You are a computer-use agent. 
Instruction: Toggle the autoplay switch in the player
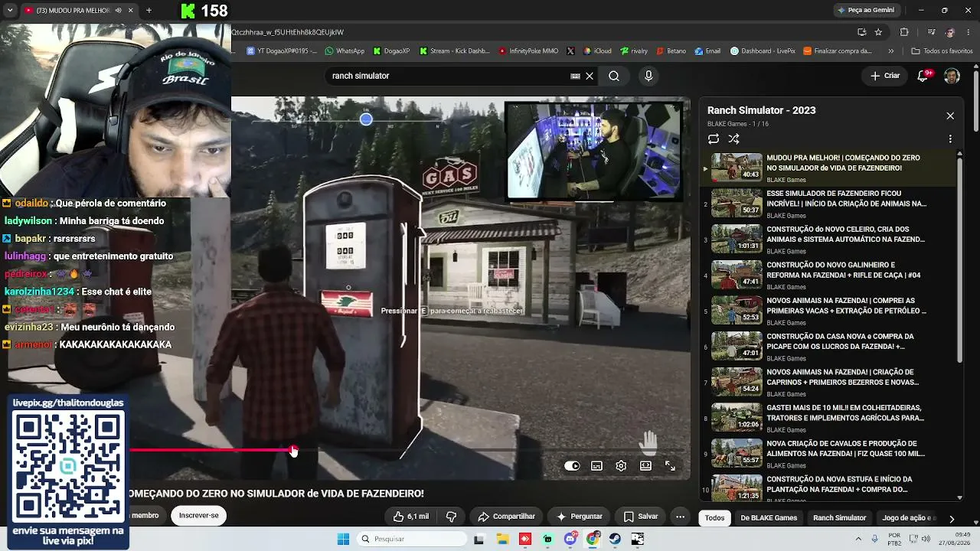pos(572,465)
